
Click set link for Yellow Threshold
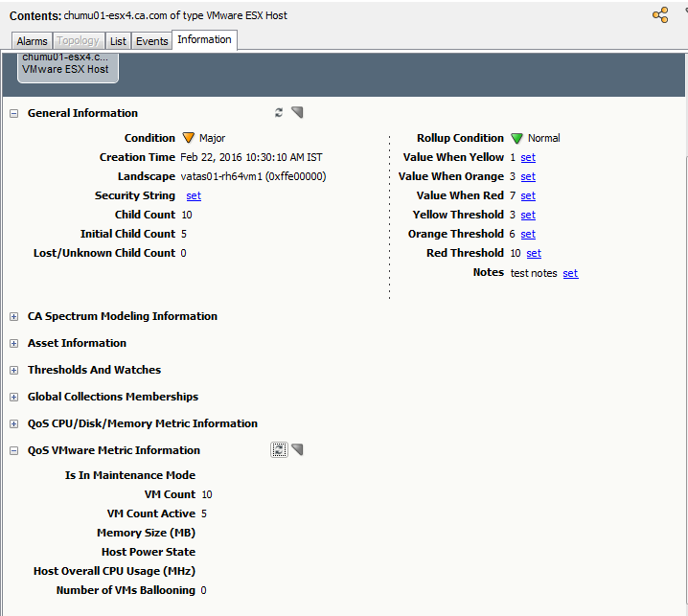tap(528, 215)
